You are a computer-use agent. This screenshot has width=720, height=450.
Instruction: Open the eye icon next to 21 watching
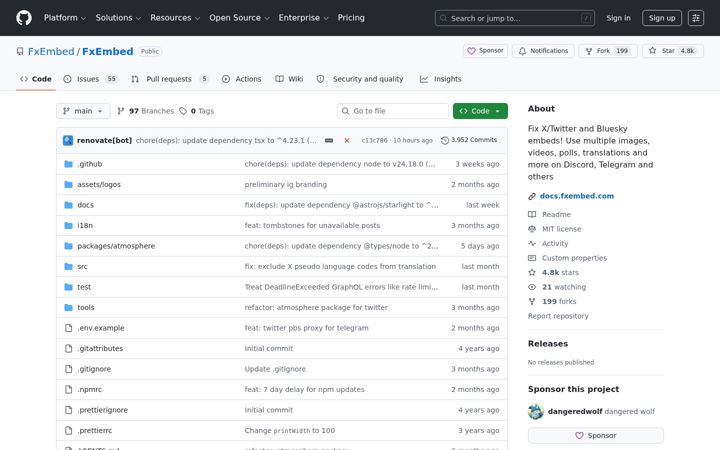click(x=532, y=287)
